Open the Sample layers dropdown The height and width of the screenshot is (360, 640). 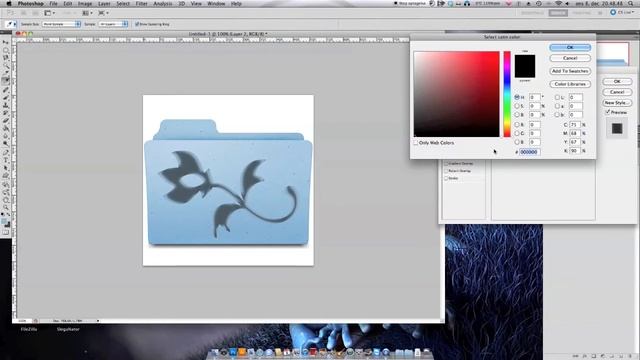click(x=113, y=24)
